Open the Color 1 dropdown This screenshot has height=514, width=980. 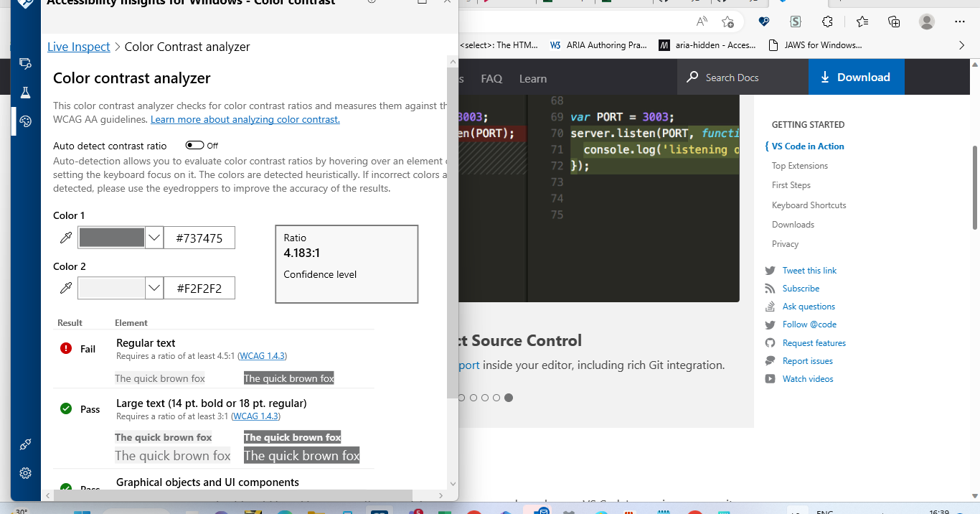[154, 237]
